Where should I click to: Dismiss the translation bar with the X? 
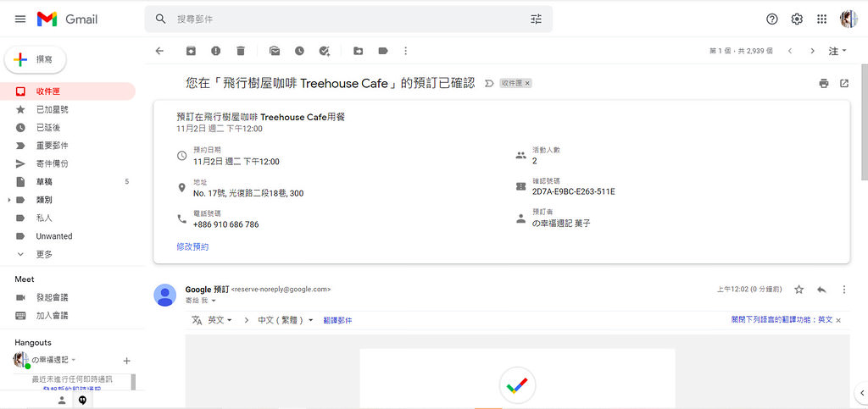point(838,321)
